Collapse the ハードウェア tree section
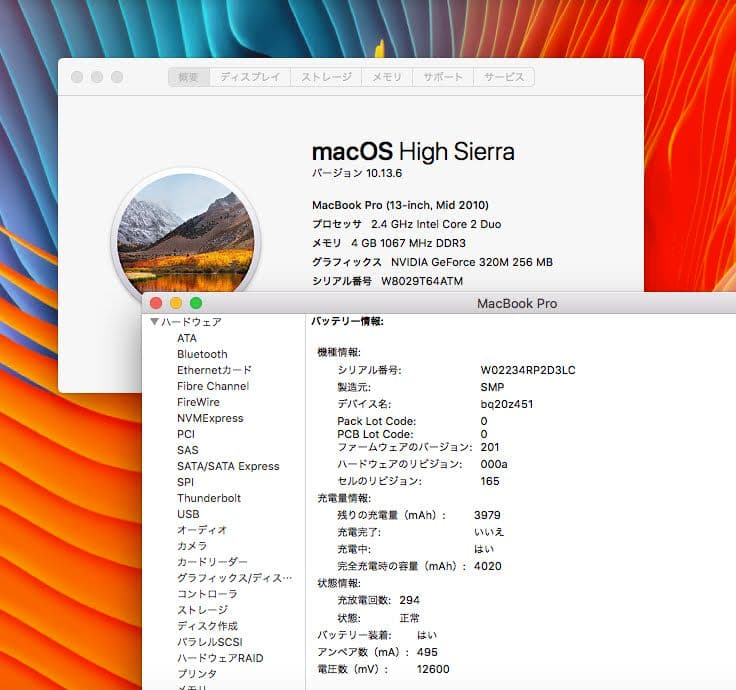This screenshot has height=690, width=736. (x=154, y=322)
